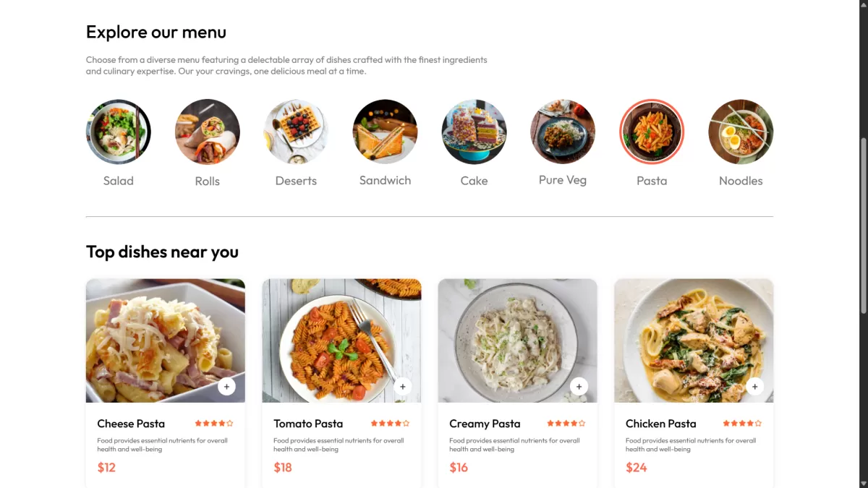Add Chicken Pasta with the plus button

coord(754,386)
